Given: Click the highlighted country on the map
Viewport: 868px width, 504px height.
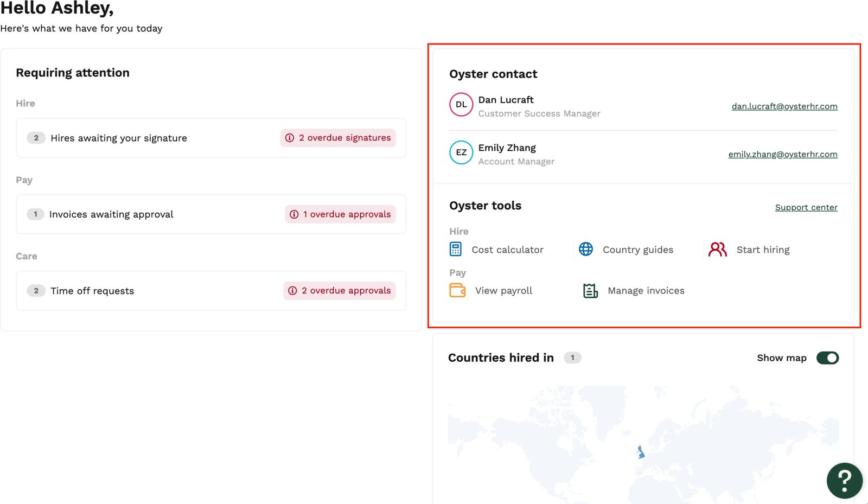Looking at the screenshot, I should pos(641,451).
